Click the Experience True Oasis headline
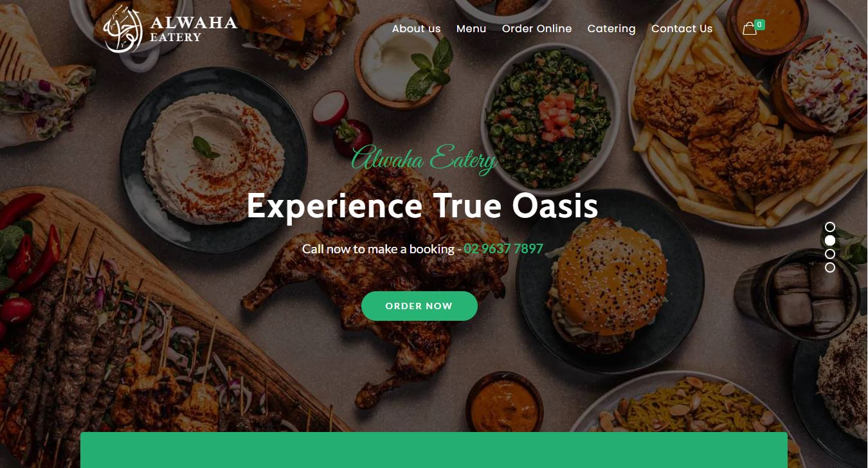This screenshot has height=468, width=868. pos(422,206)
